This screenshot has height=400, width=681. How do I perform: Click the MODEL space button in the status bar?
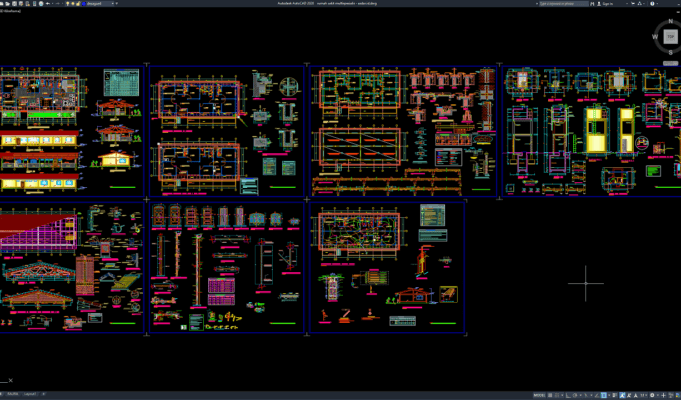click(538, 395)
